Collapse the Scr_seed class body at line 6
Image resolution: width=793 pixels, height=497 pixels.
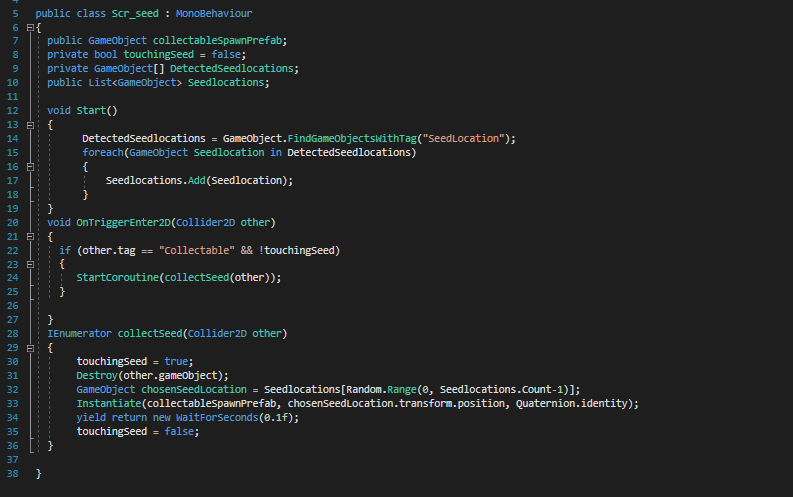[x=29, y=27]
